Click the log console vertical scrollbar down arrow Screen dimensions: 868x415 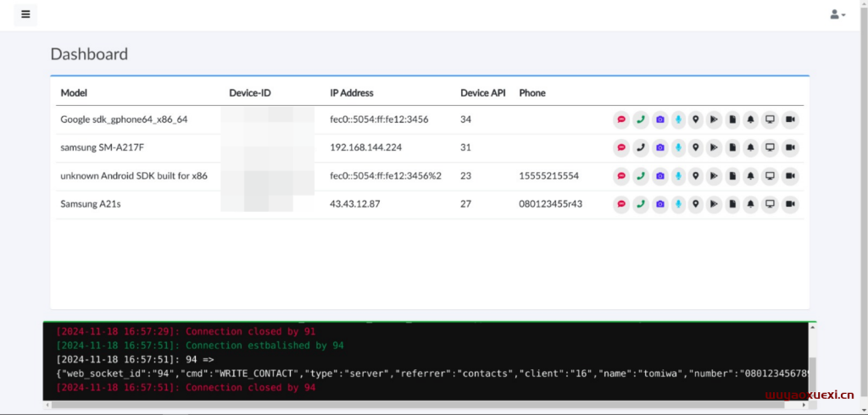pos(812,396)
